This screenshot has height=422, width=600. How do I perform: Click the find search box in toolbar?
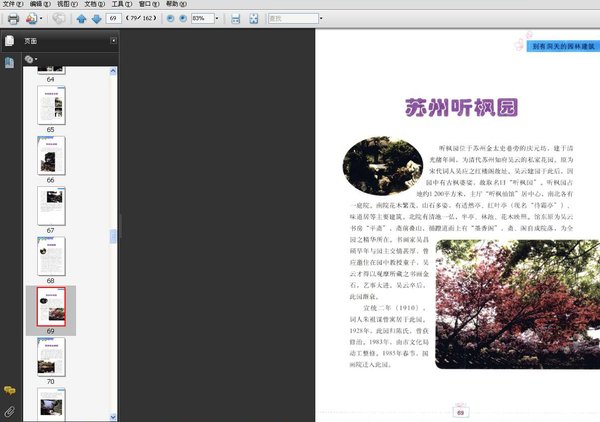click(293, 18)
